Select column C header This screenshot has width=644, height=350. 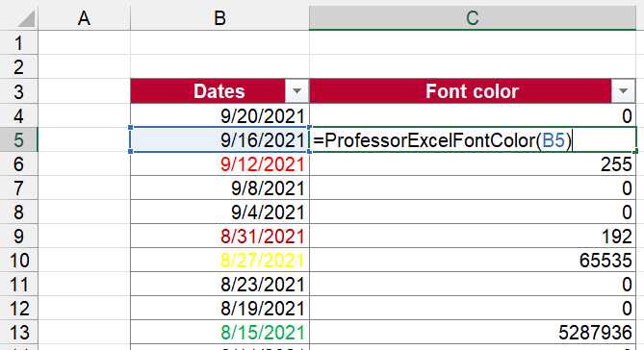[x=473, y=18]
